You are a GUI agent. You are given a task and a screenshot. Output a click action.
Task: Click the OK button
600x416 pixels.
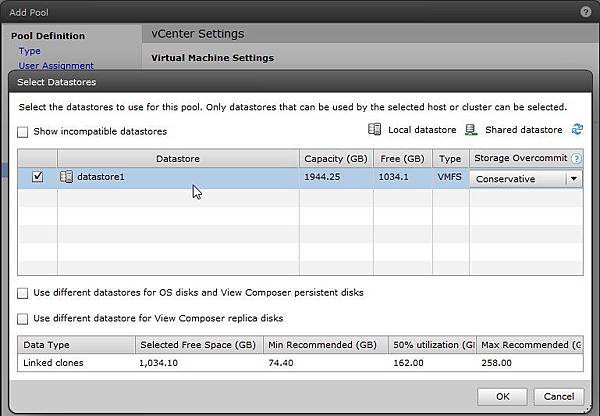pos(502,396)
